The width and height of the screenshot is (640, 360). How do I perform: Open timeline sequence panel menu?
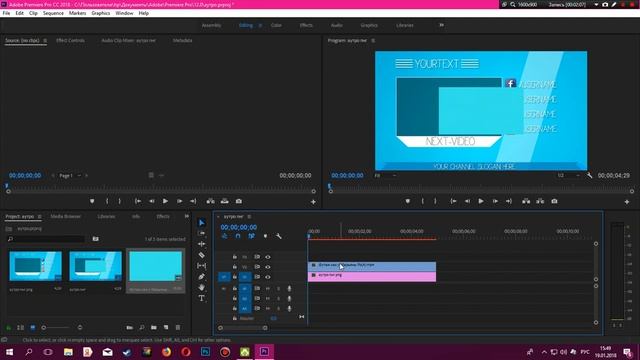249,216
